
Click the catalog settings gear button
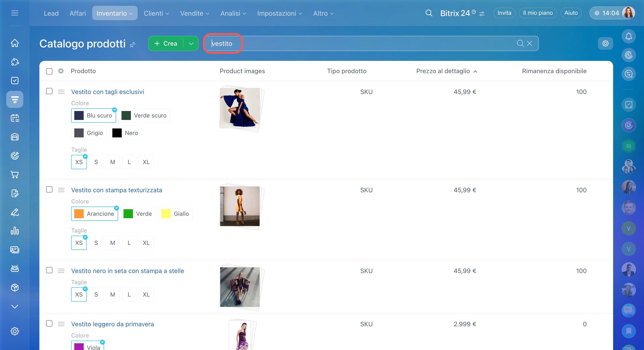point(605,43)
